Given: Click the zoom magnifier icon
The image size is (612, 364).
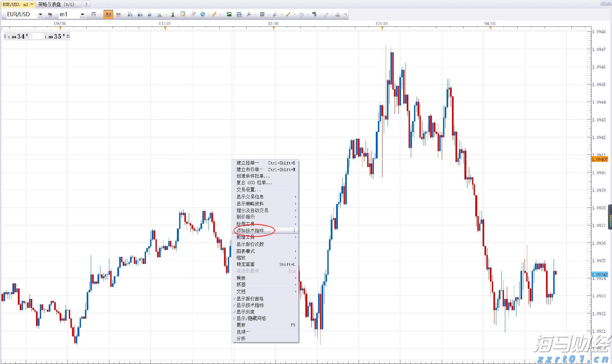Looking at the screenshot, I should pos(160,15).
